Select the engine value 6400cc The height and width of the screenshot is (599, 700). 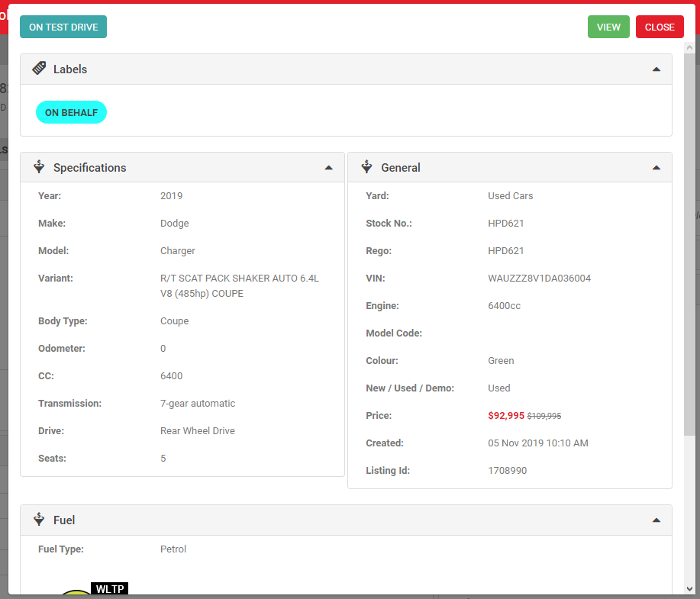point(504,306)
